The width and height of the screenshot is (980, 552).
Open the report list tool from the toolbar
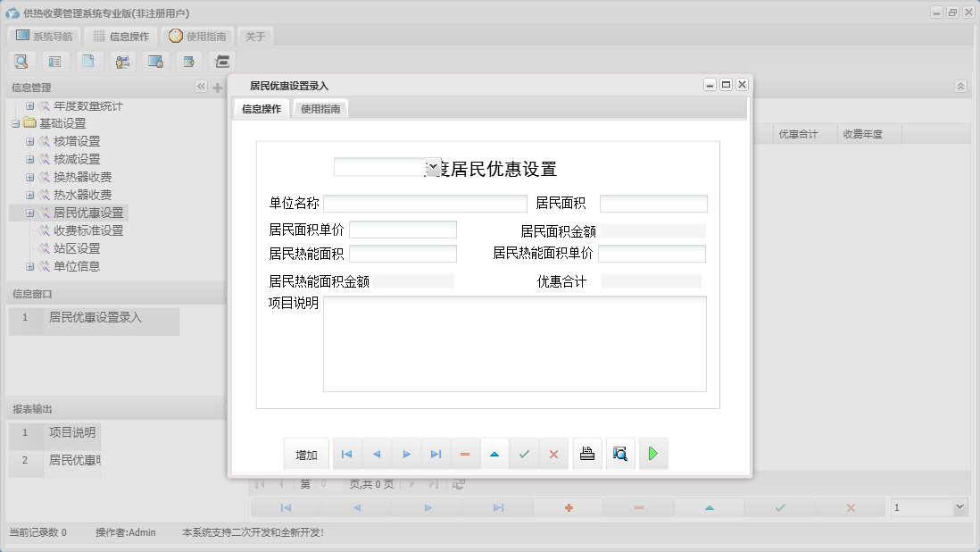[x=54, y=61]
